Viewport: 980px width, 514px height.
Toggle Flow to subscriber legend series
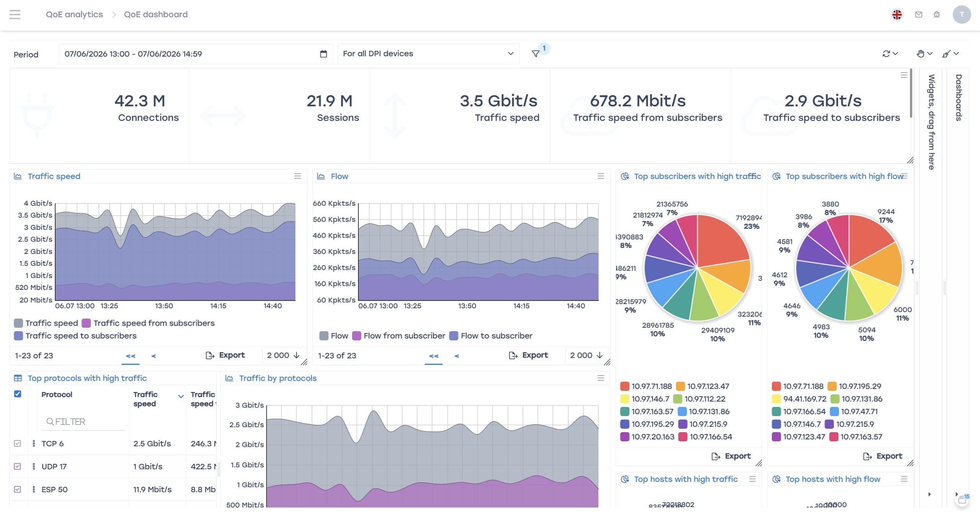click(x=491, y=335)
